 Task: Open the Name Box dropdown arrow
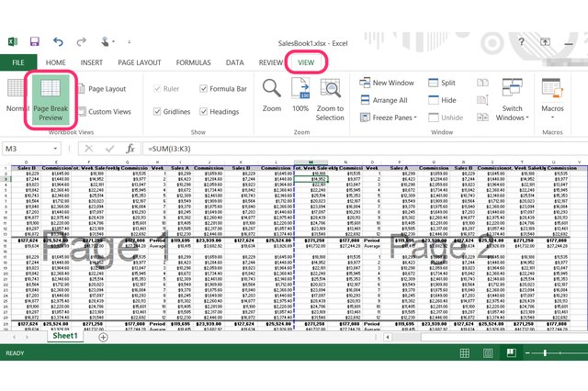55,149
